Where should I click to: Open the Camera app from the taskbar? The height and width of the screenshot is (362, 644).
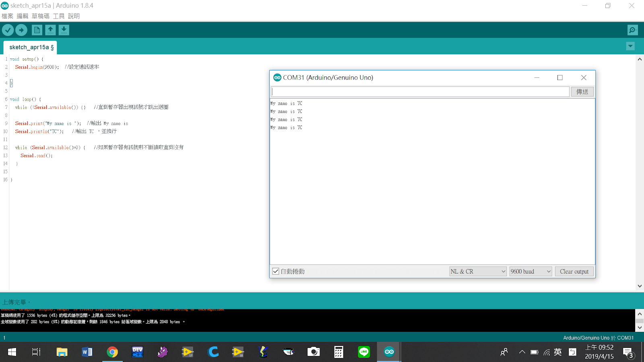tap(314, 352)
